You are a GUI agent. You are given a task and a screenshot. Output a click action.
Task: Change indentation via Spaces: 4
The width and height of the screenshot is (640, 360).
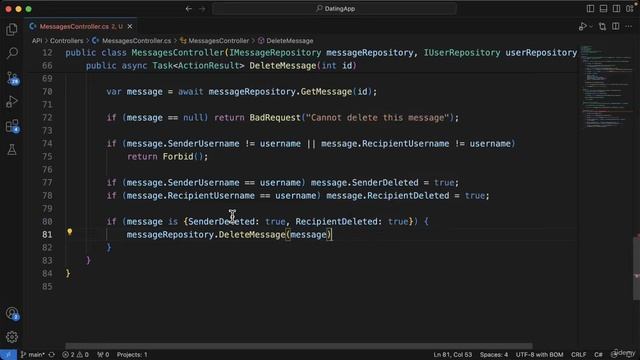(494, 355)
